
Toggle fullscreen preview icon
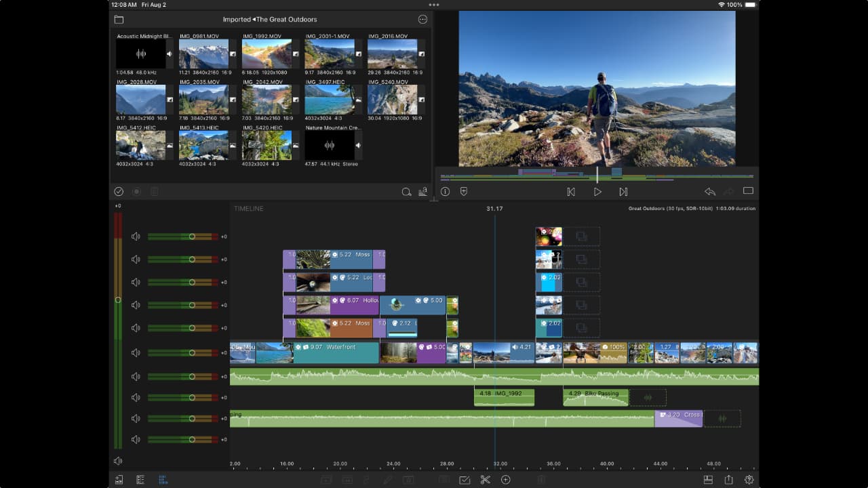coord(748,191)
